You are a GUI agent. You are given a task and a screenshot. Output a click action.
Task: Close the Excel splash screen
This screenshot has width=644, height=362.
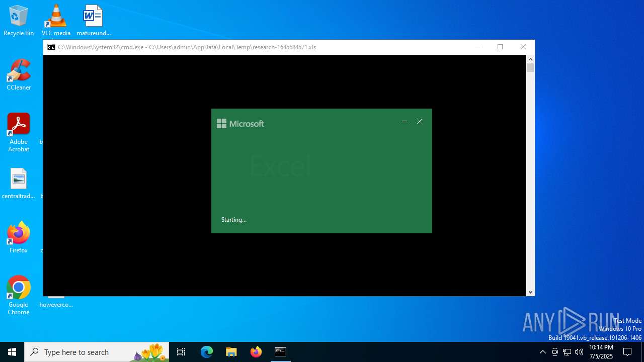[420, 121]
